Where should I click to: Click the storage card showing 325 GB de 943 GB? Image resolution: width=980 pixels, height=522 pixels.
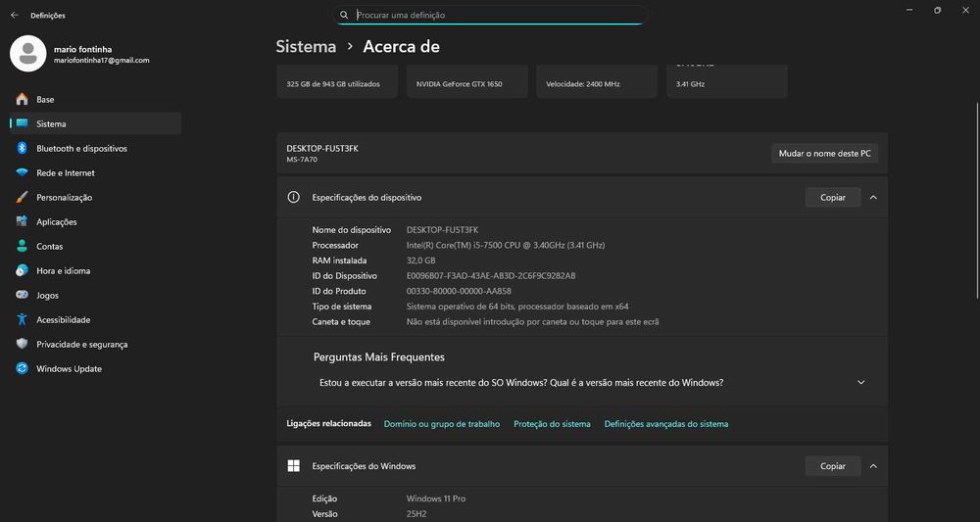[337, 81]
